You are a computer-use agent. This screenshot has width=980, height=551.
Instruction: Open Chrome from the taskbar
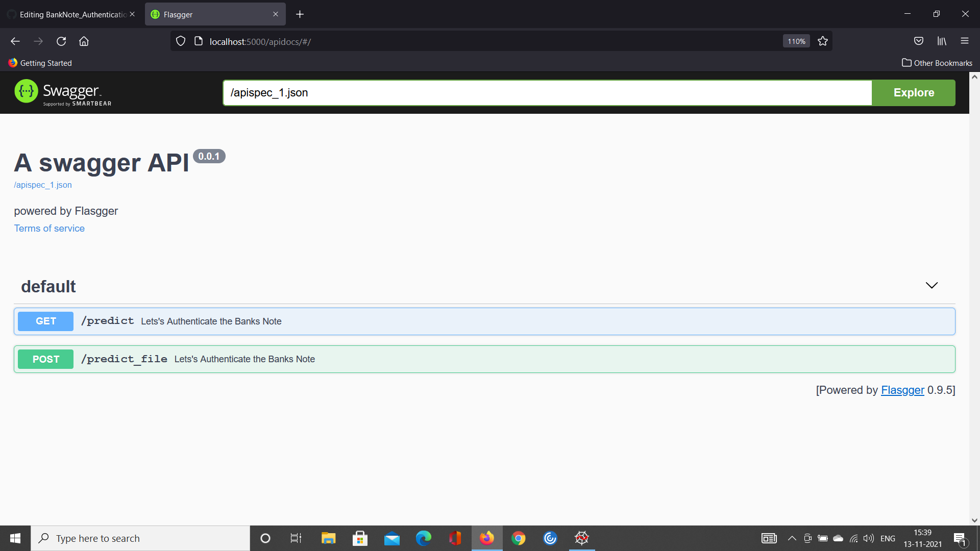(x=518, y=538)
